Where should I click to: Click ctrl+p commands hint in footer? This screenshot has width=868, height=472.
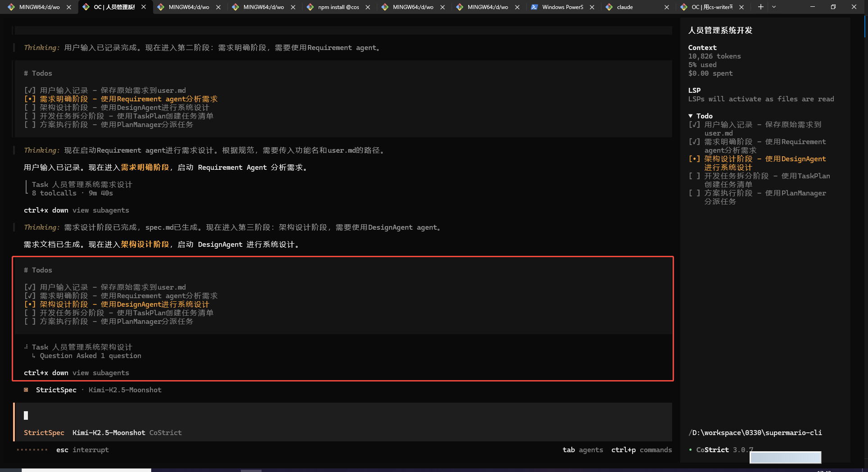pyautogui.click(x=641, y=450)
